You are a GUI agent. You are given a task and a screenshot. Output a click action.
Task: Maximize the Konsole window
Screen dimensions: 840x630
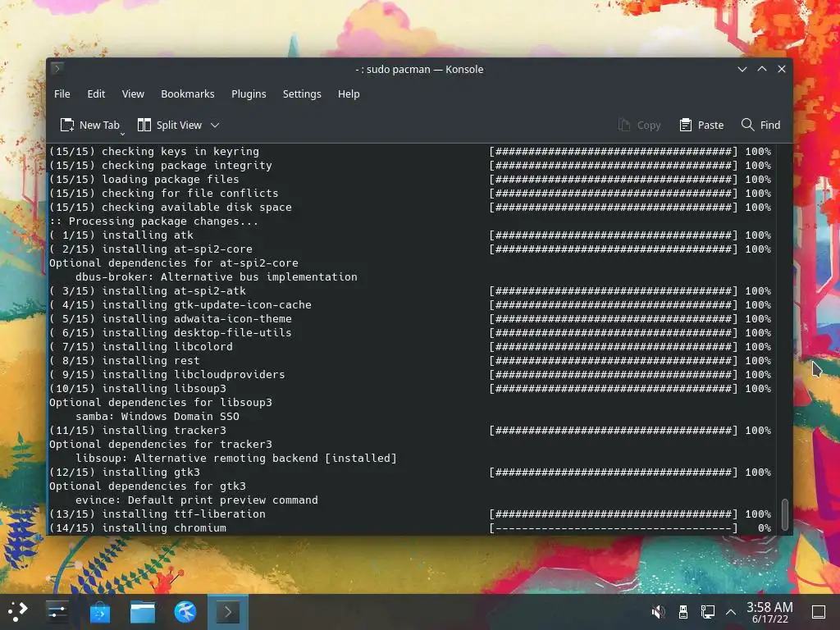click(x=762, y=69)
